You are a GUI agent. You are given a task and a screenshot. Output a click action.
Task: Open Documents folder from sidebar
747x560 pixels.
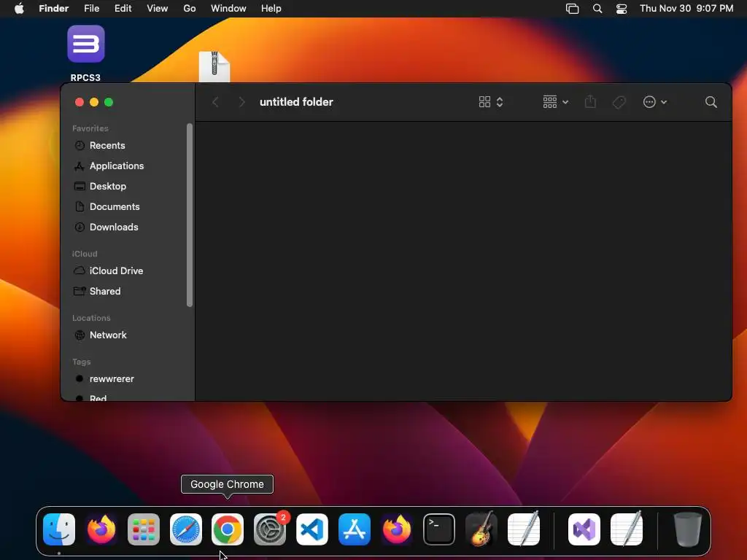tap(115, 206)
